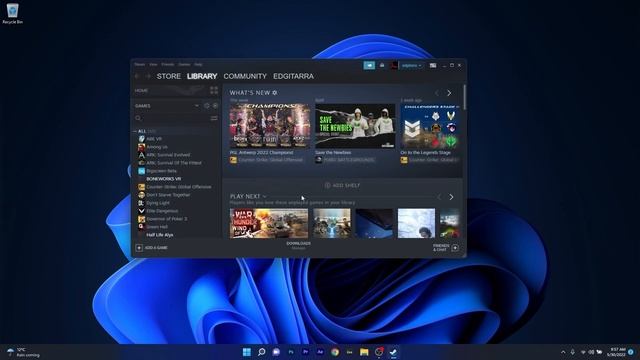The height and width of the screenshot is (360, 640).
Task: Open the Recycle Bin desktop icon
Action: coord(13,13)
